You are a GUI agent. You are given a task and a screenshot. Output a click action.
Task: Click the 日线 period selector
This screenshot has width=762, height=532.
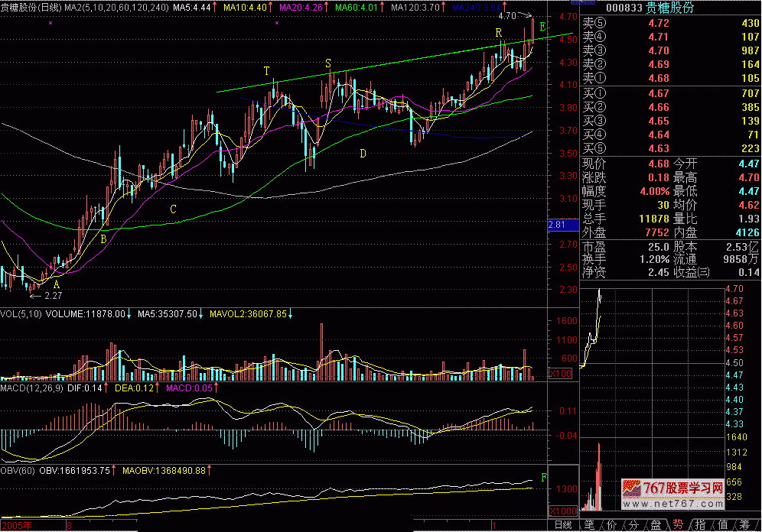[x=563, y=524]
